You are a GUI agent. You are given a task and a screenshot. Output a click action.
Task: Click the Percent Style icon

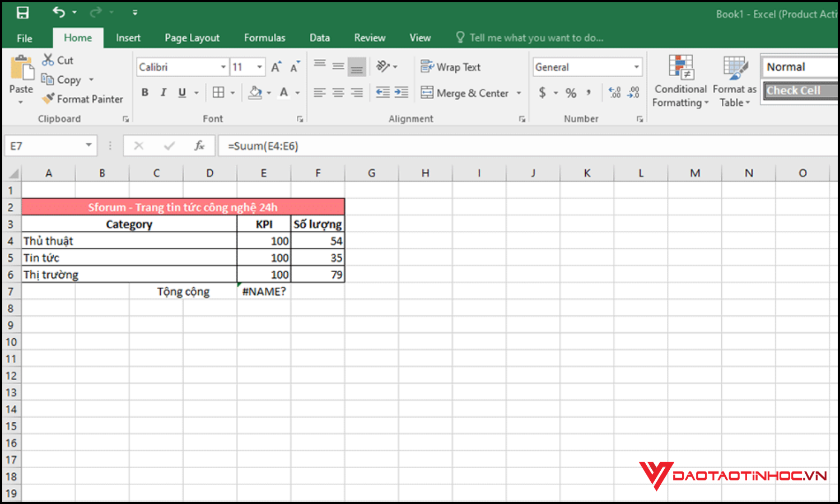(x=571, y=93)
